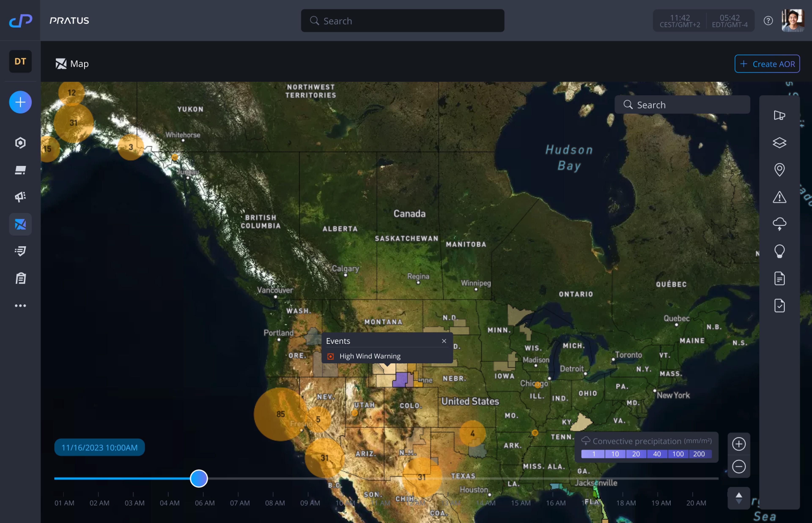
Task: Open the user profile avatar
Action: point(793,20)
